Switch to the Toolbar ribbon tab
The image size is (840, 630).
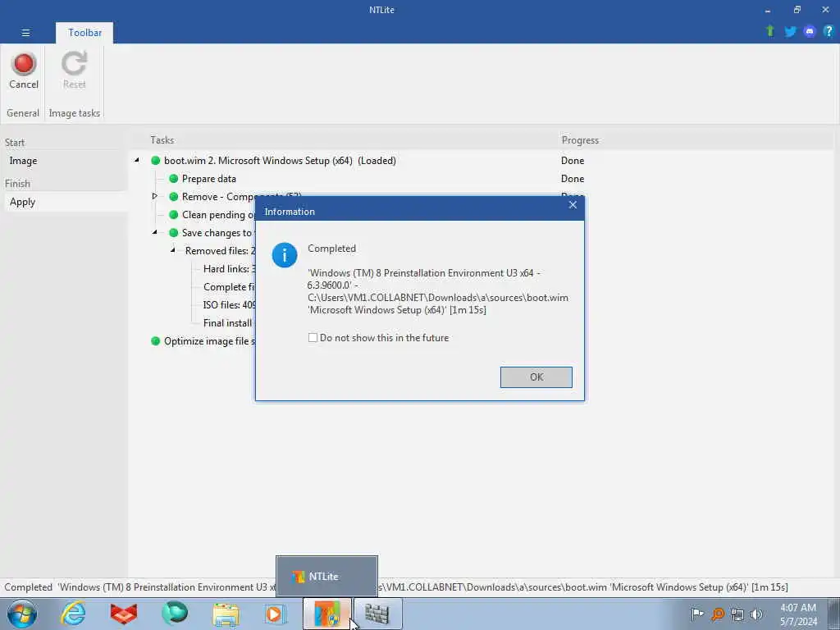(84, 33)
